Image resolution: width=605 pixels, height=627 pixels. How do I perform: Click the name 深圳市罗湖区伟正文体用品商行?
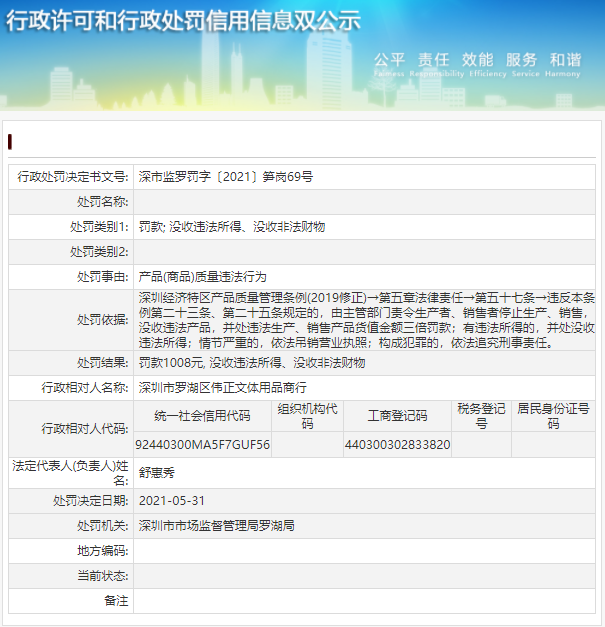(x=222, y=387)
